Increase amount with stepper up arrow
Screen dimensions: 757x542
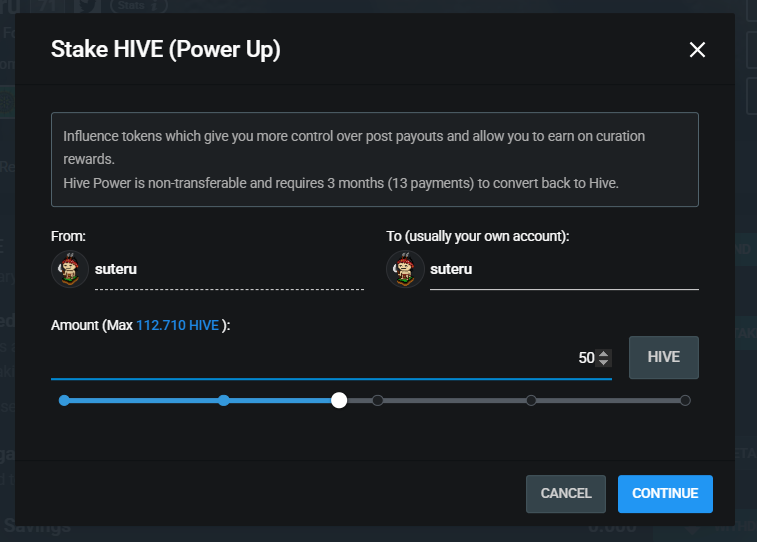[603, 353]
